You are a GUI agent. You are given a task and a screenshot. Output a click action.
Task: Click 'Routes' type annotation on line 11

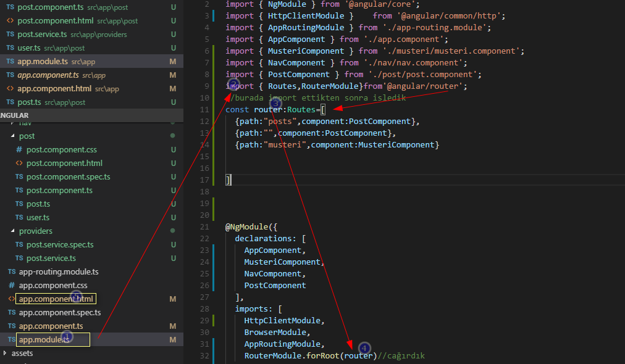(301, 110)
